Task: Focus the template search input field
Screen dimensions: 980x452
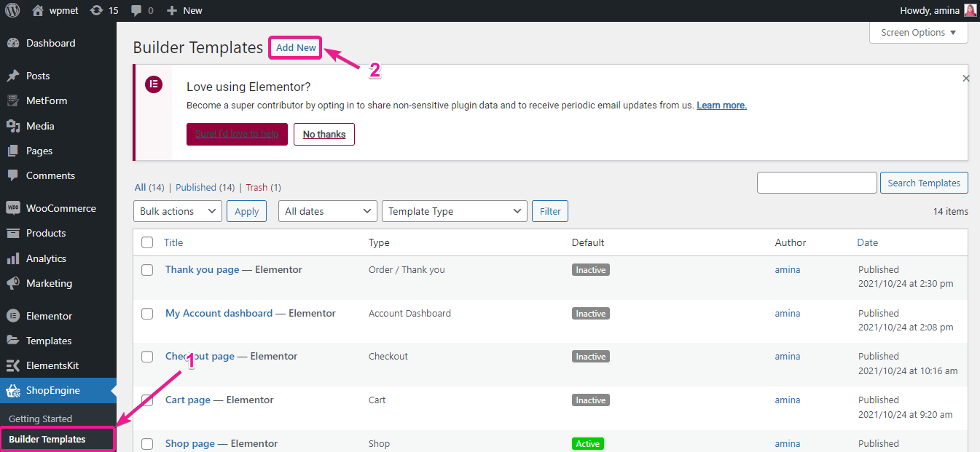Action: pos(817,183)
